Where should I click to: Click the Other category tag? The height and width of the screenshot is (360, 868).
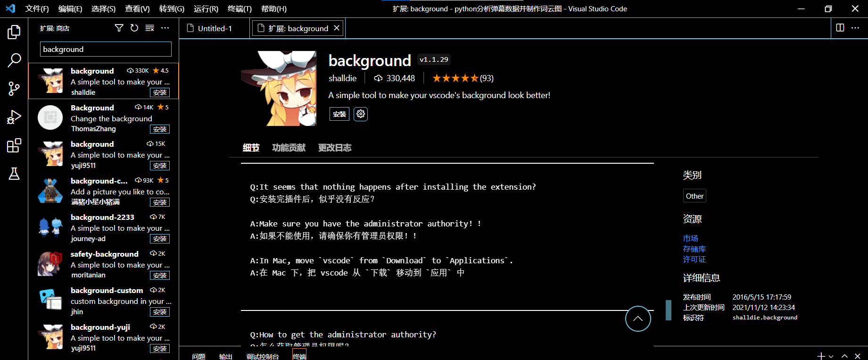point(694,196)
